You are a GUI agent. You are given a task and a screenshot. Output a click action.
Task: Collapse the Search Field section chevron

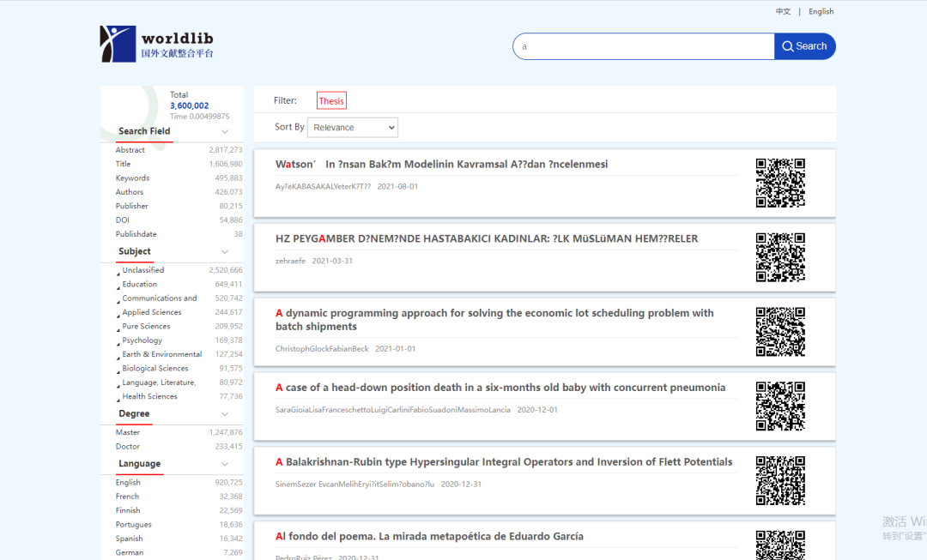pos(225,131)
